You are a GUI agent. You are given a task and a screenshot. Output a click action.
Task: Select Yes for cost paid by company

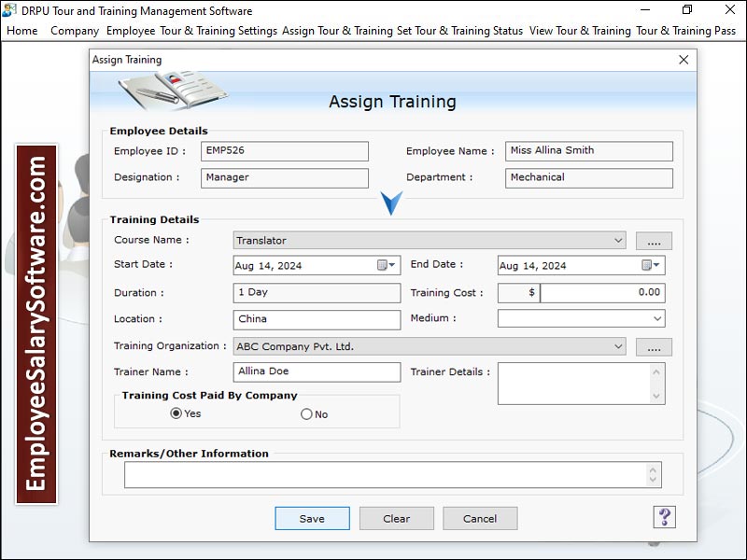pyautogui.click(x=176, y=413)
